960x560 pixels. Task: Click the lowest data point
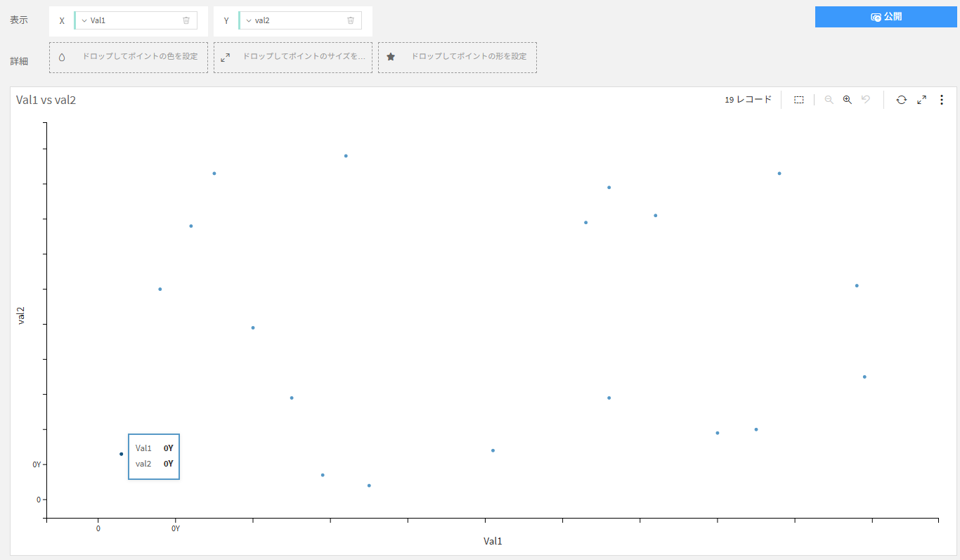369,486
